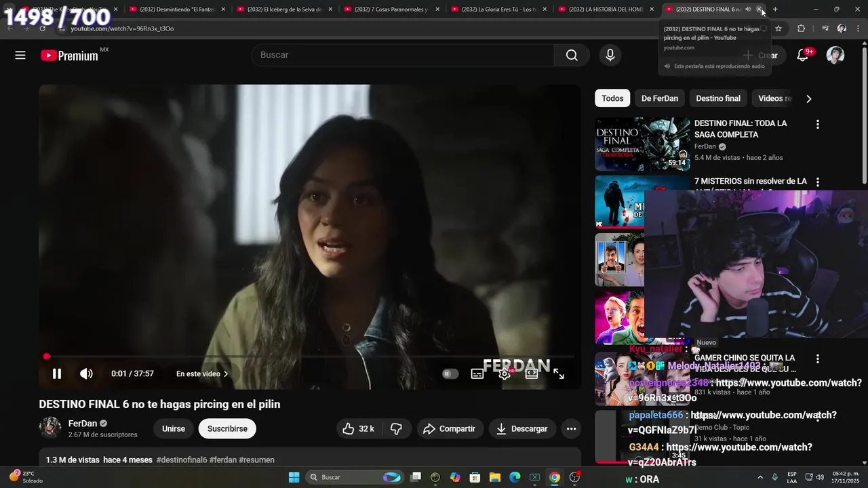
Task: Close the 'El Iceberg de la Selva' tab
Action: coord(330,9)
